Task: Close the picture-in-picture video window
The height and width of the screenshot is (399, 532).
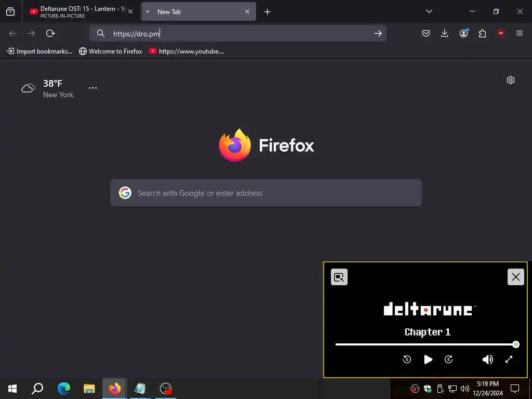Action: [516, 277]
